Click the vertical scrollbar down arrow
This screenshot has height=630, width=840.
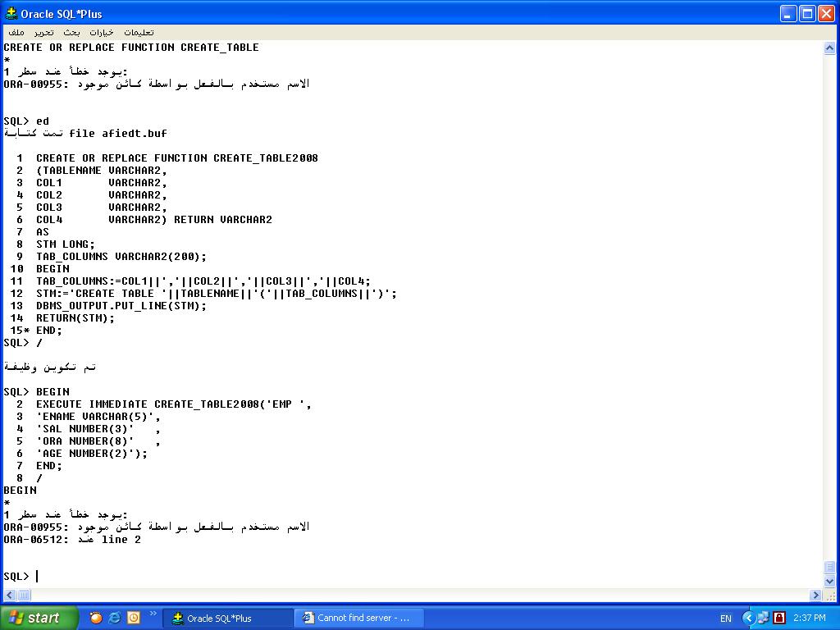pos(829,581)
